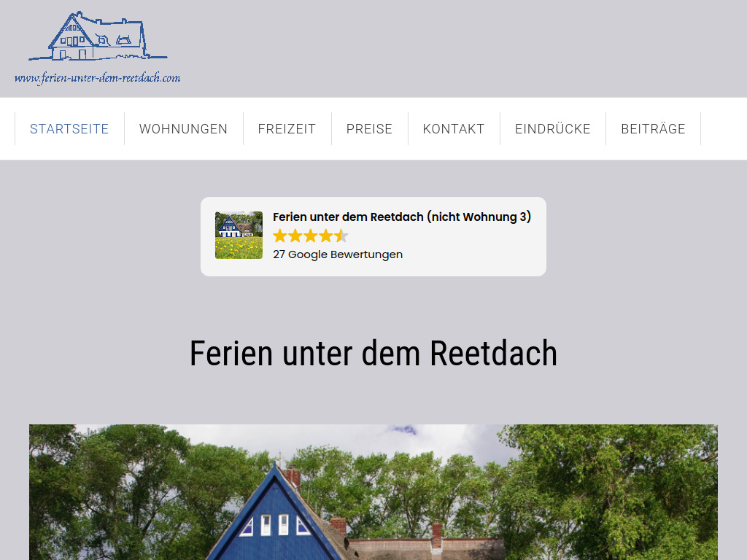Screen dimensions: 747x560
Task: Click the first gold rating star
Action: click(x=279, y=236)
